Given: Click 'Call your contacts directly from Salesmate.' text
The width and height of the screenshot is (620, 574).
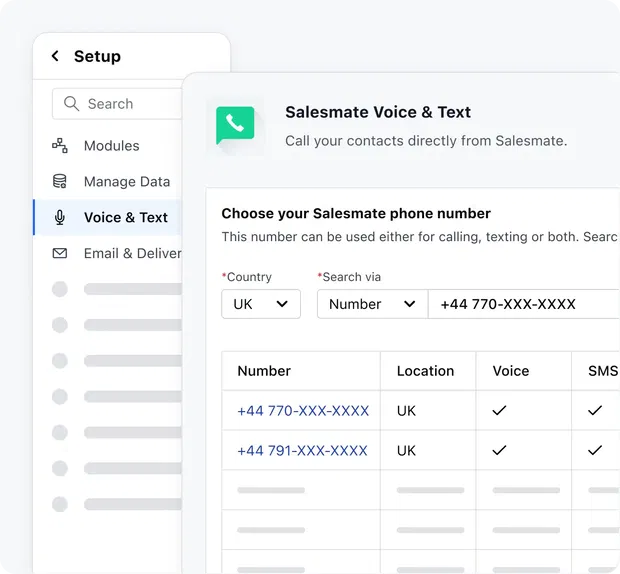Looking at the screenshot, I should click(x=426, y=141).
